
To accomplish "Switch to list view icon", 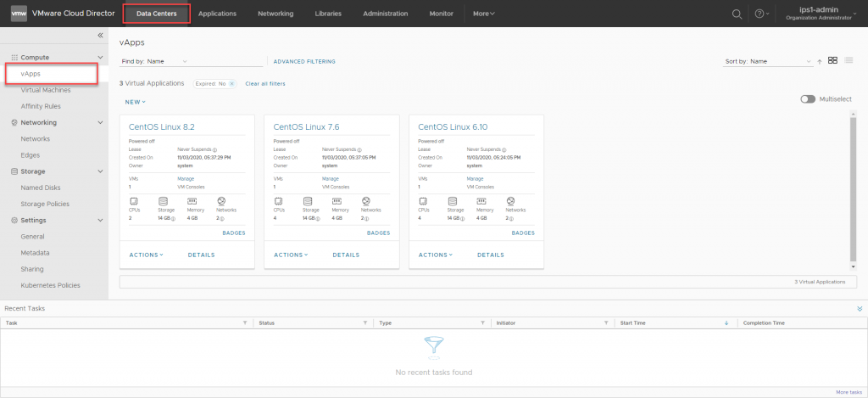I will click(x=849, y=60).
